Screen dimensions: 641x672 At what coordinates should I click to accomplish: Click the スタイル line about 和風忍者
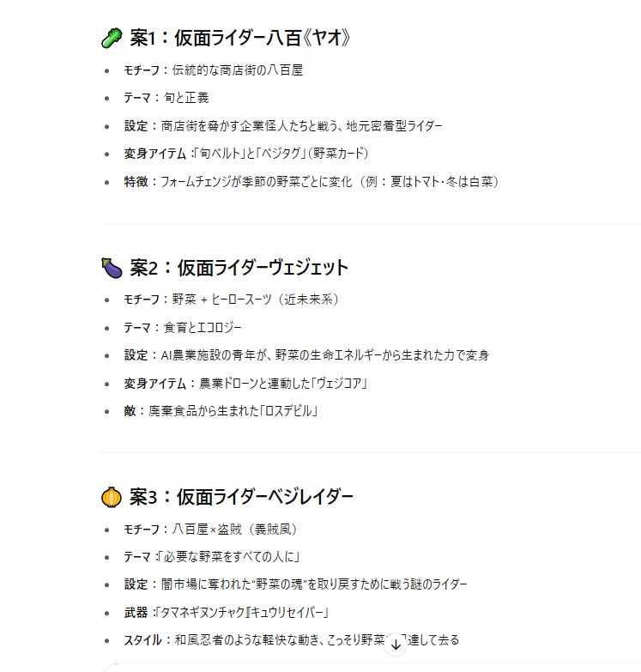coord(292,640)
